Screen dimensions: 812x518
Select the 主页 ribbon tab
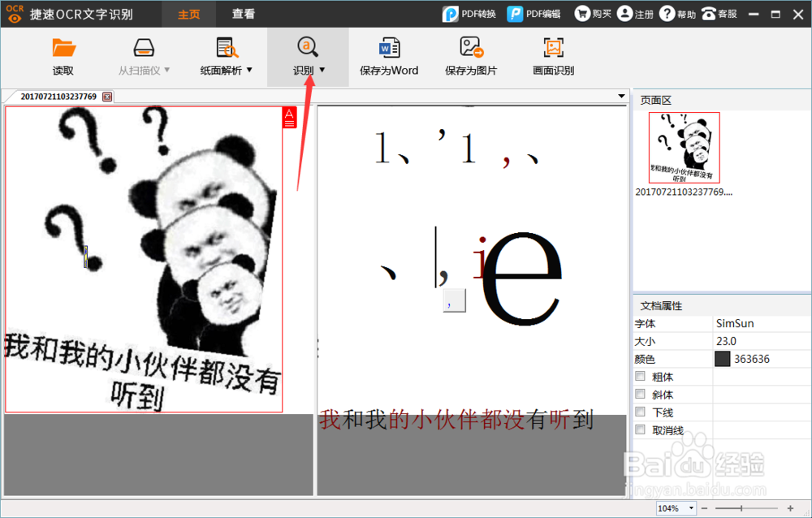point(188,13)
